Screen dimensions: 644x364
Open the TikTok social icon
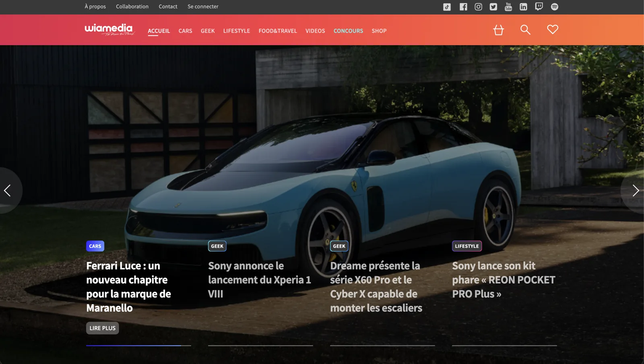(447, 7)
